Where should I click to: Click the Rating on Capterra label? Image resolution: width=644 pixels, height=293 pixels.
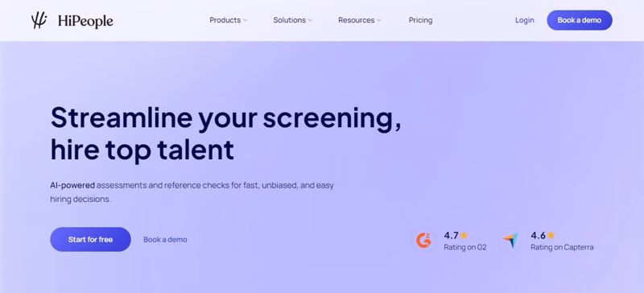[562, 247]
